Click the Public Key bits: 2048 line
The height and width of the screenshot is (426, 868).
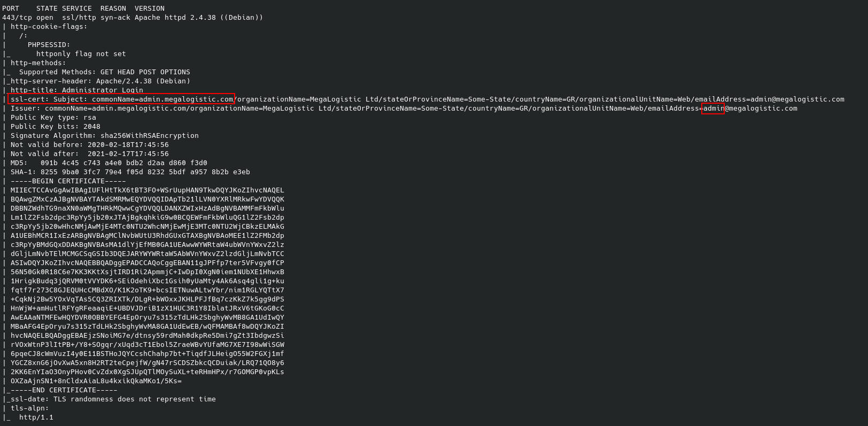pos(56,126)
